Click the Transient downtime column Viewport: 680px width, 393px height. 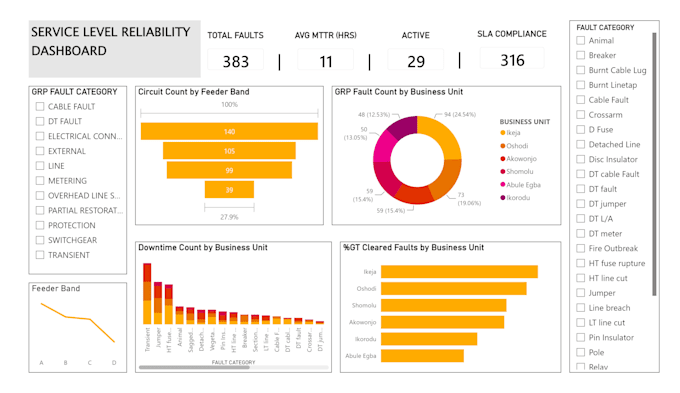click(147, 294)
